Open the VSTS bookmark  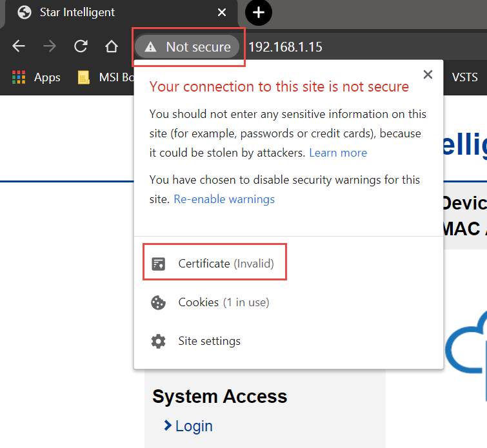coord(464,77)
